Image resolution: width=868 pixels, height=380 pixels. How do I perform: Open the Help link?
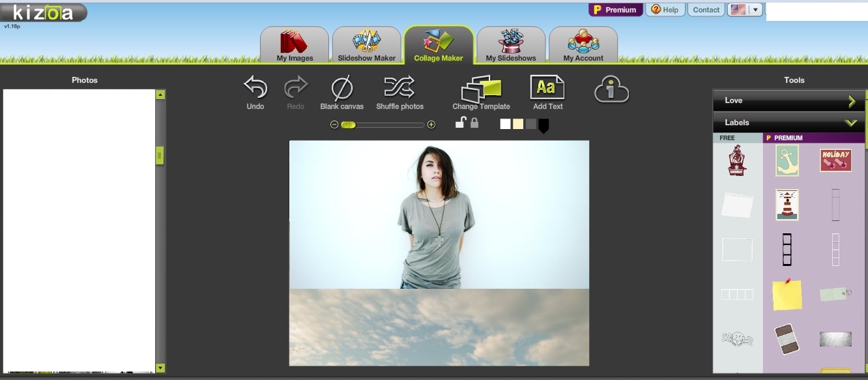pyautogui.click(x=665, y=10)
